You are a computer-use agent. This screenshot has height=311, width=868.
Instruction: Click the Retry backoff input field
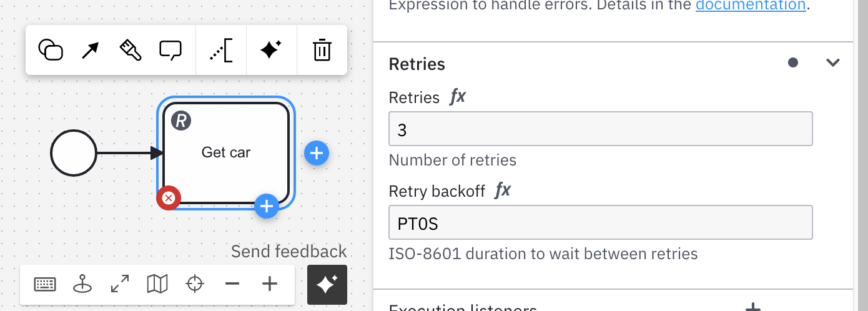coord(600,222)
